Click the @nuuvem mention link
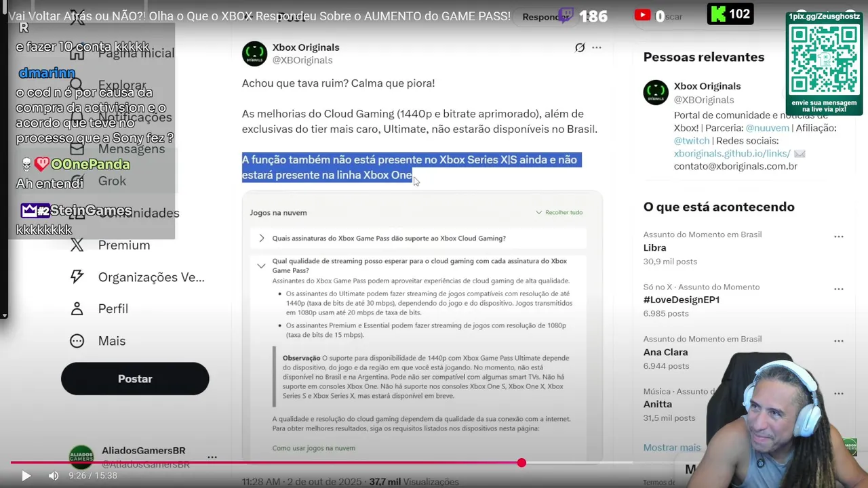This screenshot has height=488, width=868. 768,127
